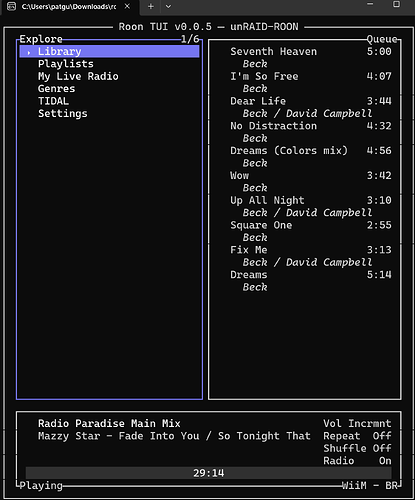Select the C:\Users\patgu\Downloads tab
This screenshot has width=415, height=500.
69,7
